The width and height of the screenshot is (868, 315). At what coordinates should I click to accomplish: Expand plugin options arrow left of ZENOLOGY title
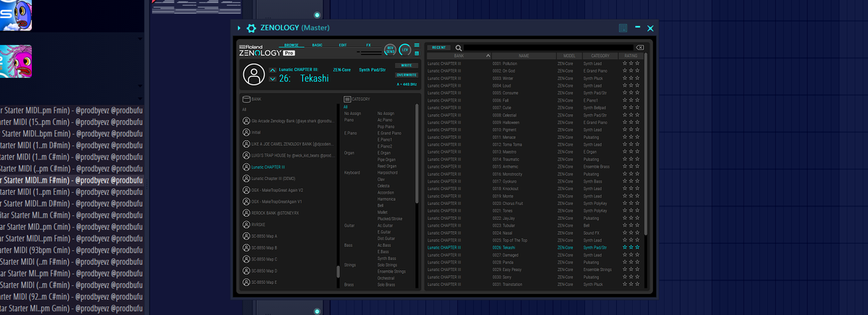(239, 28)
